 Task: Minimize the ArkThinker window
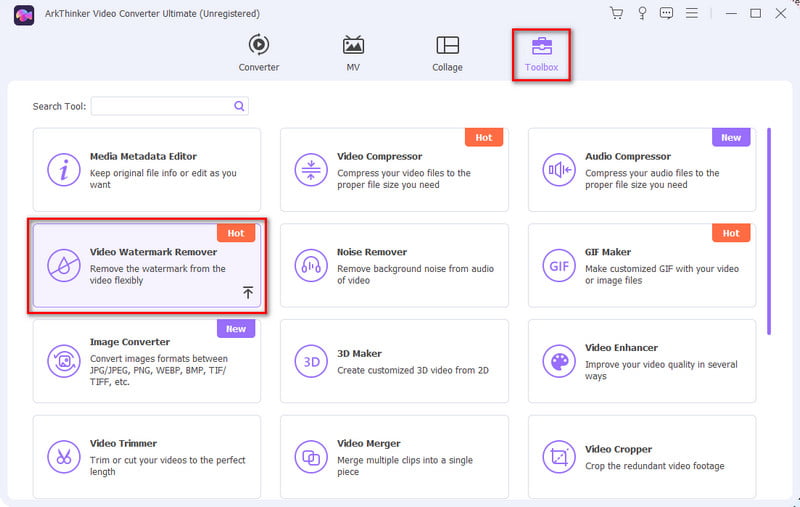point(731,13)
